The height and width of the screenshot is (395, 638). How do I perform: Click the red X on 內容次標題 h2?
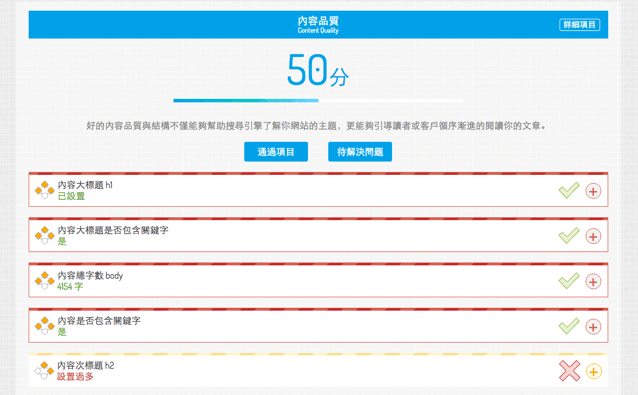pyautogui.click(x=569, y=371)
